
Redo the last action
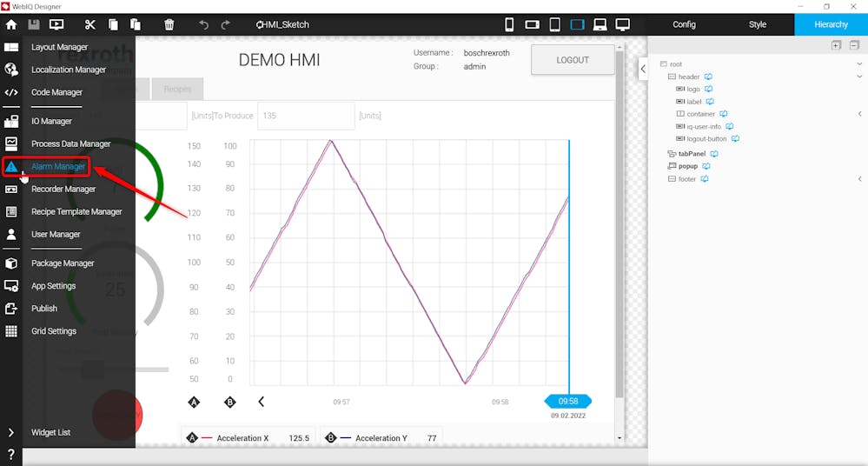click(x=225, y=24)
